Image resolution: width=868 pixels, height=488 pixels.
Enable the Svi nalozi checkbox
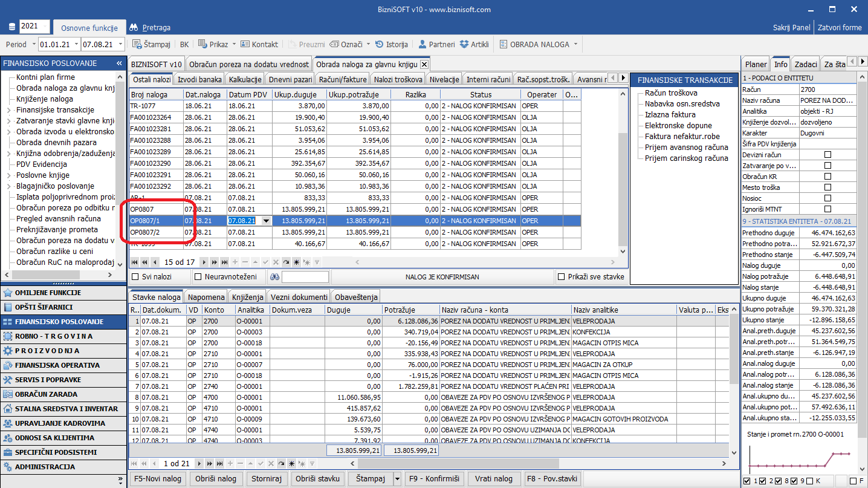135,277
